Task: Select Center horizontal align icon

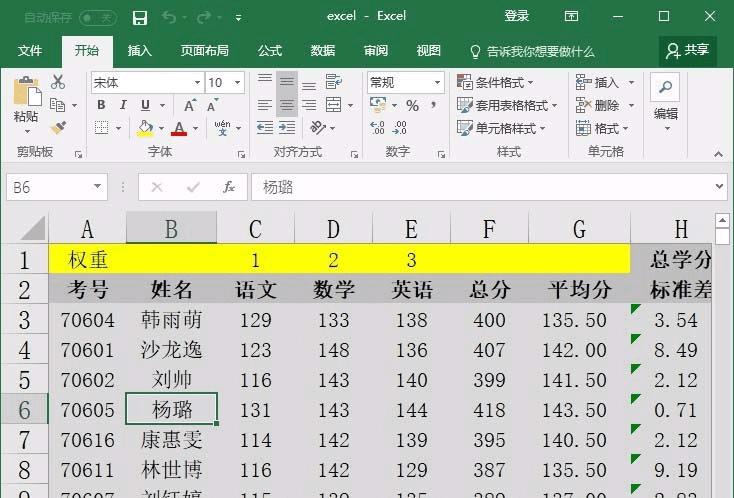Action: (x=286, y=105)
